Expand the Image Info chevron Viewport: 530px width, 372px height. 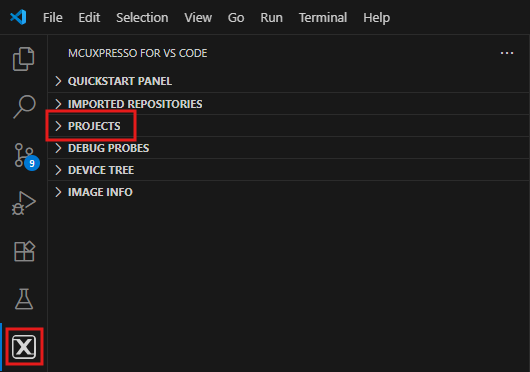[x=58, y=192]
